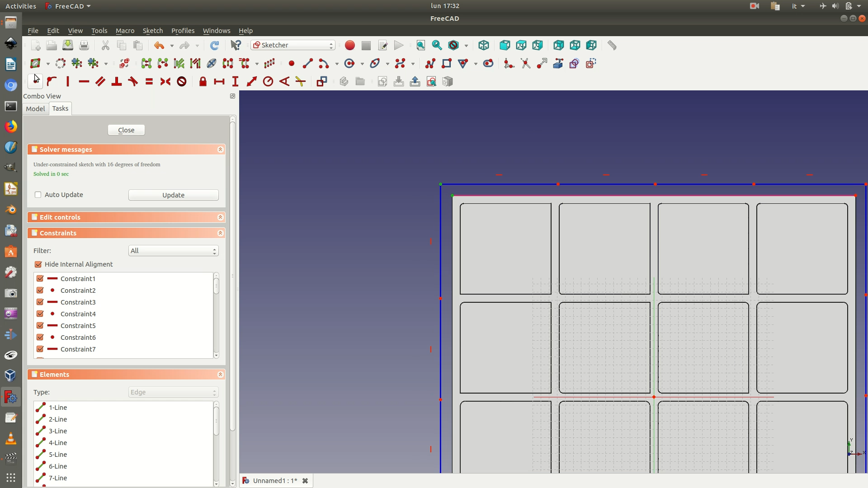The width and height of the screenshot is (868, 488).
Task: Toggle the Constraint6 checkbox
Action: [40, 338]
